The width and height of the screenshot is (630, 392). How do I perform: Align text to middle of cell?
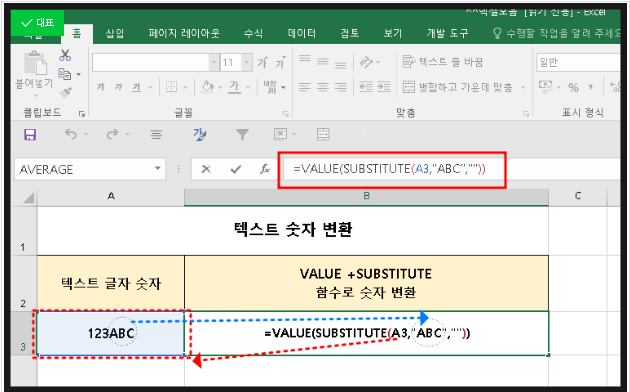tap(322, 62)
